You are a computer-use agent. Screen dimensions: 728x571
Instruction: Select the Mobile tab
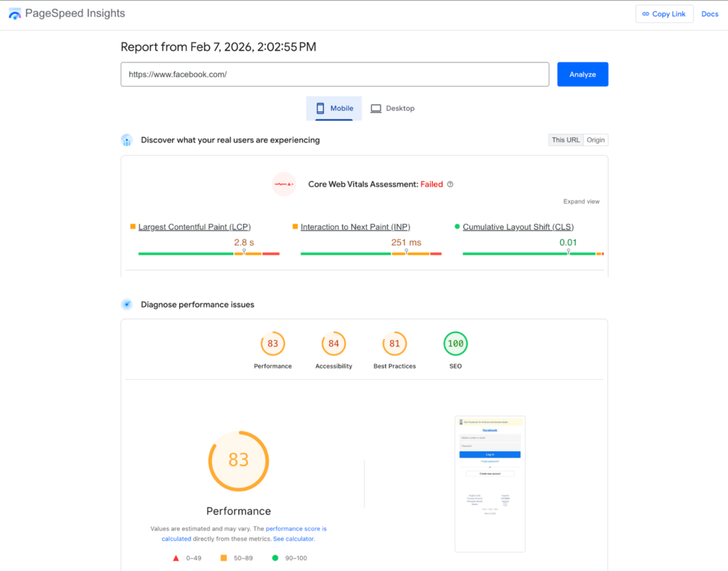(x=333, y=108)
